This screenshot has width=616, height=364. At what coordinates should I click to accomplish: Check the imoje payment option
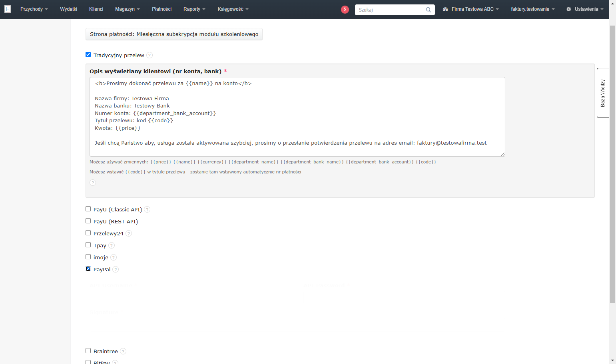click(x=88, y=257)
